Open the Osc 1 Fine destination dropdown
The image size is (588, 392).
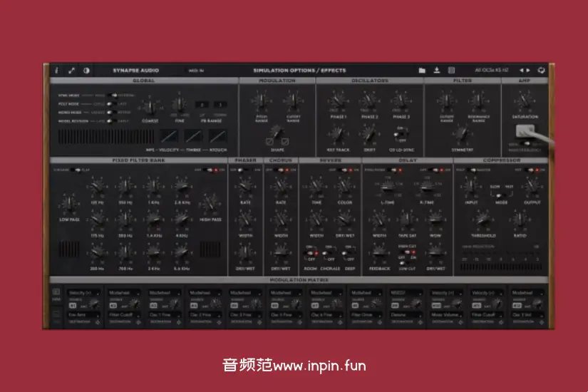165,315
